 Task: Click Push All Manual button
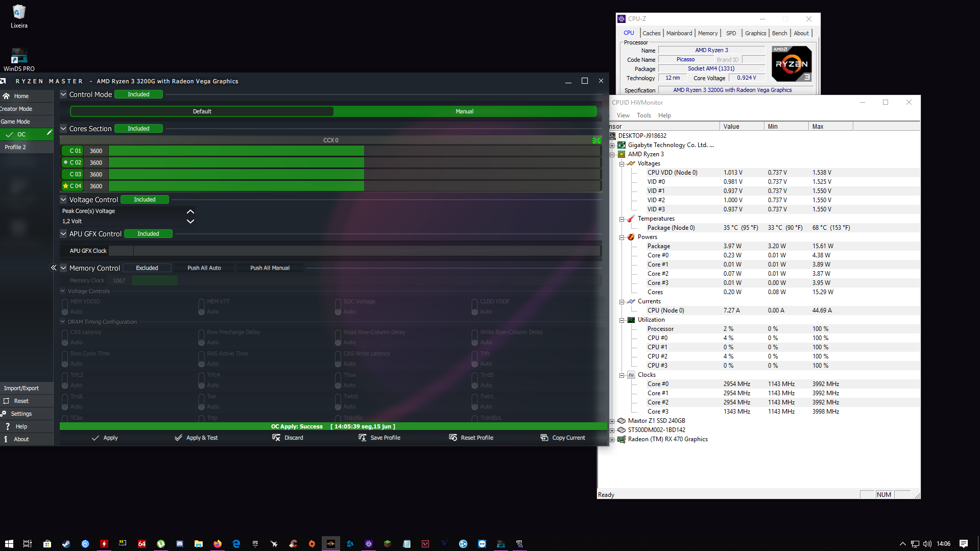(270, 268)
